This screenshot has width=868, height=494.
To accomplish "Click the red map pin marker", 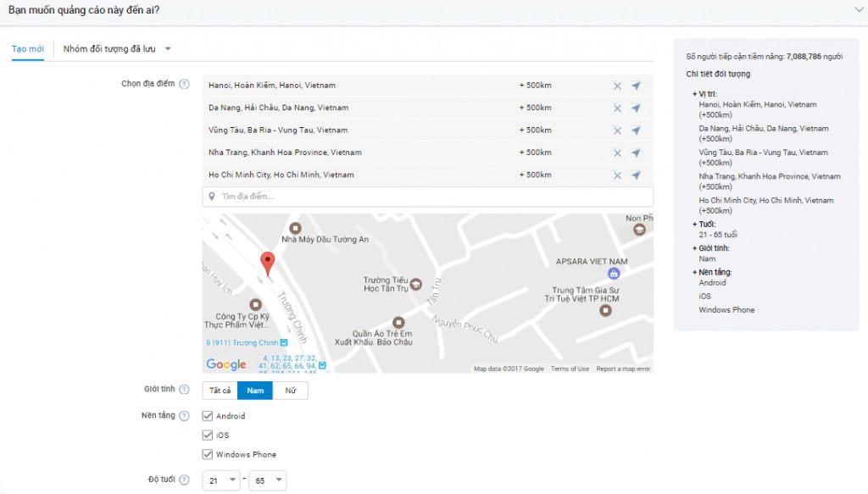I will coord(268,264).
